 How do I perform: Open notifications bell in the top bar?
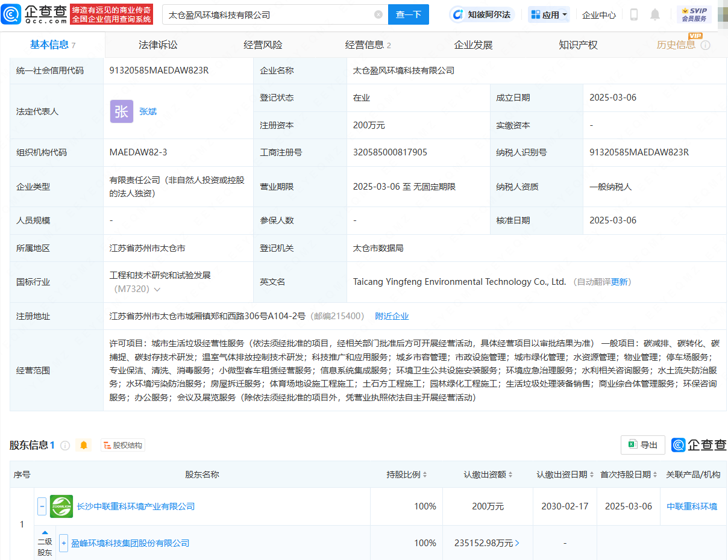point(655,14)
